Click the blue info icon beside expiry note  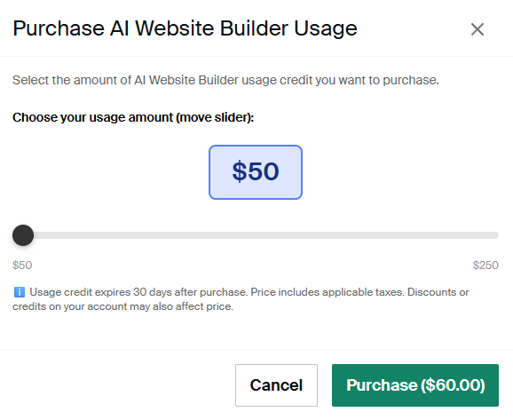[x=20, y=292]
